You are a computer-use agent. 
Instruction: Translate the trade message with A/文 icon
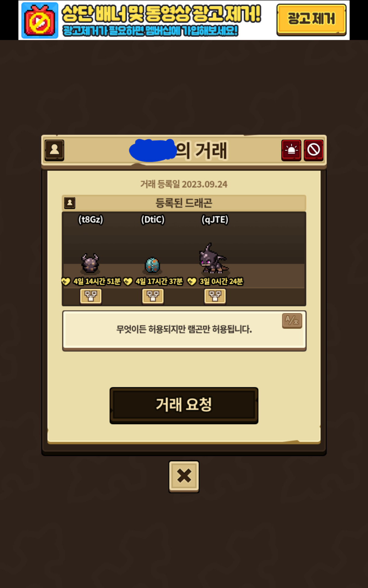[292, 321]
